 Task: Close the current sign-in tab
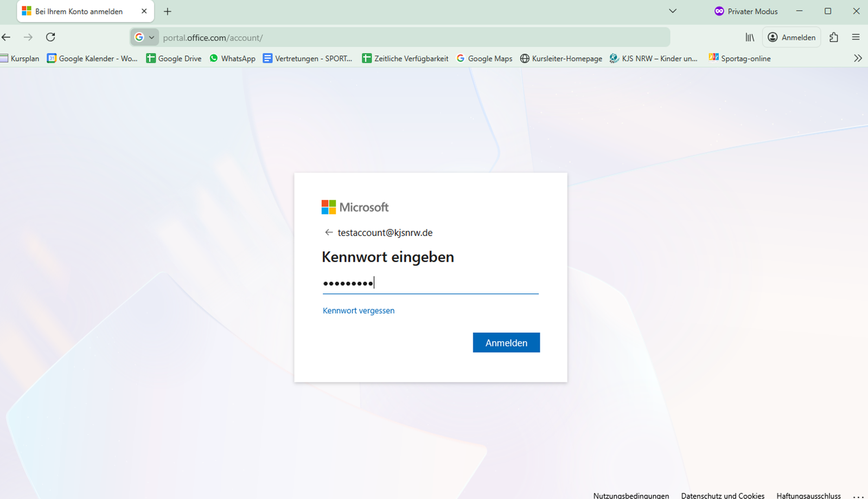pos(144,11)
